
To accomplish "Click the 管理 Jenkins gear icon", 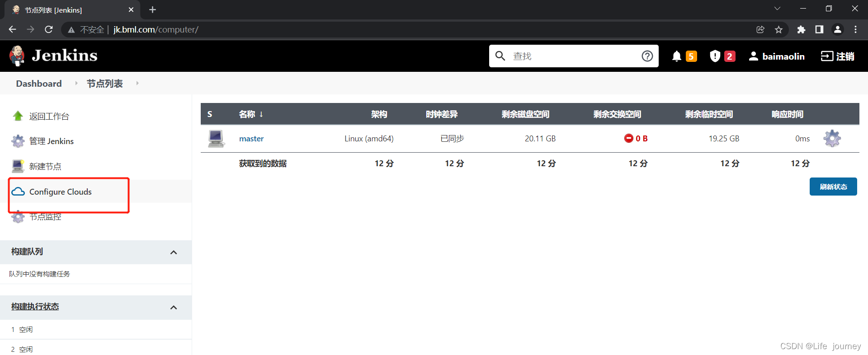I will coord(18,141).
